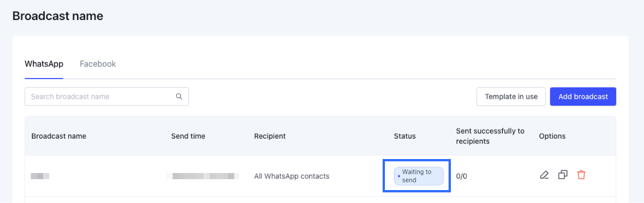The width and height of the screenshot is (644, 203).
Task: Click the edit pencil icon for the broadcast
Action: 544,175
